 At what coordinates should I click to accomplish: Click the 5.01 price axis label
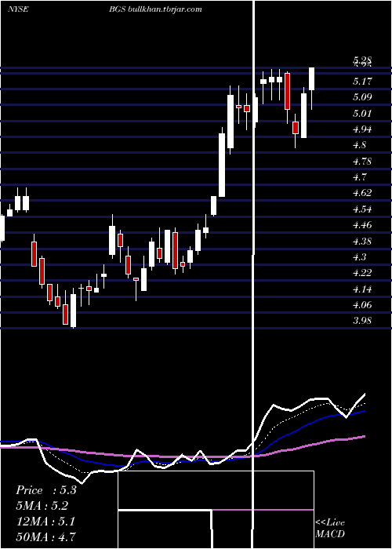click(362, 114)
